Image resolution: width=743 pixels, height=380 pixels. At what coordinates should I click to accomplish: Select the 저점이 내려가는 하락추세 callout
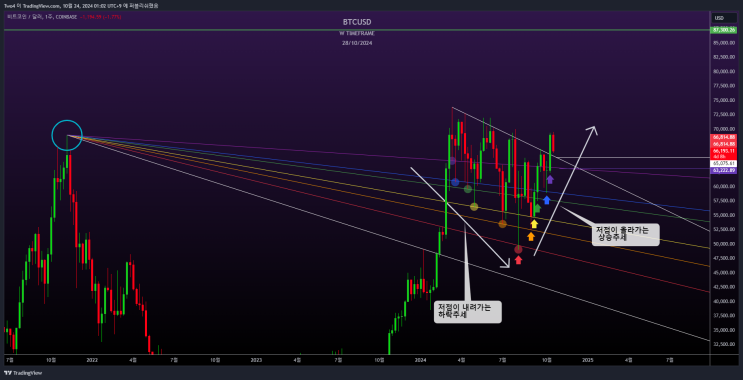[467, 312]
